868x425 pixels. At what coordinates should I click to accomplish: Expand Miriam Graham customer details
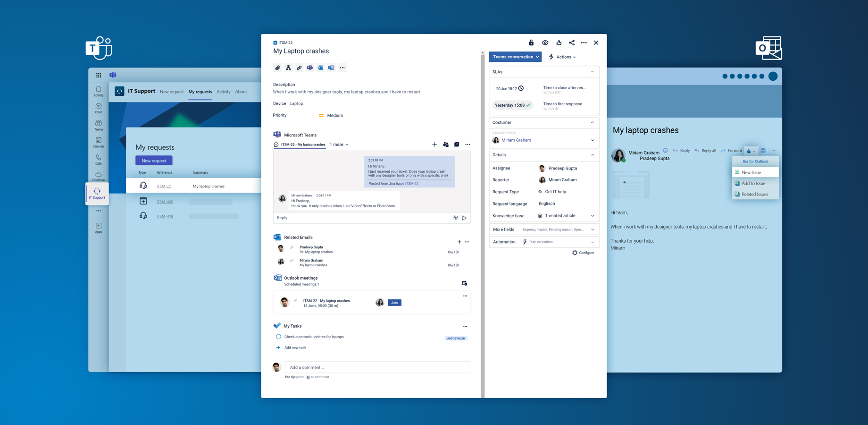point(593,140)
